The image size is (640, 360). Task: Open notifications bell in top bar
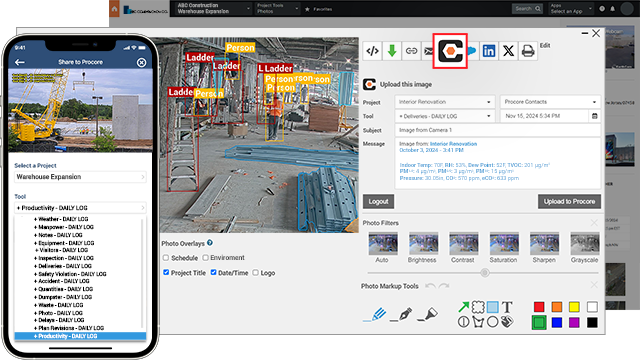click(x=613, y=9)
